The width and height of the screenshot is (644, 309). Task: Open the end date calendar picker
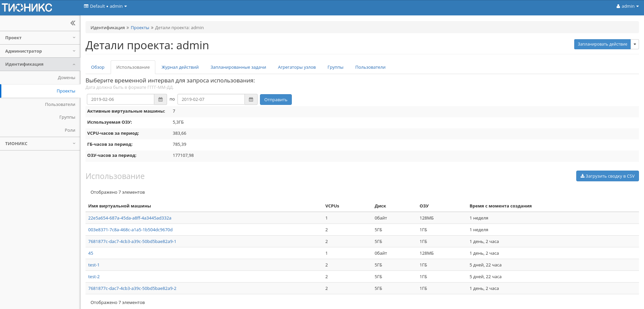coord(251,100)
